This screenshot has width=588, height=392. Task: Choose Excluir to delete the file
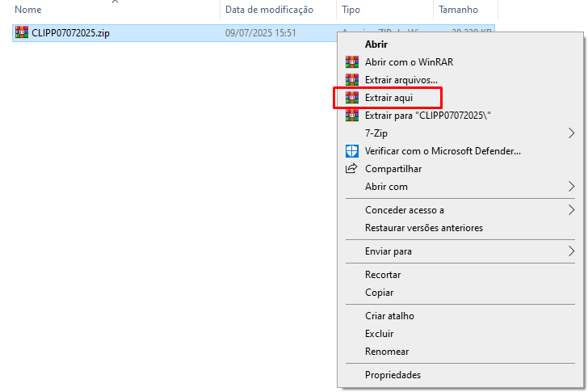tap(379, 334)
